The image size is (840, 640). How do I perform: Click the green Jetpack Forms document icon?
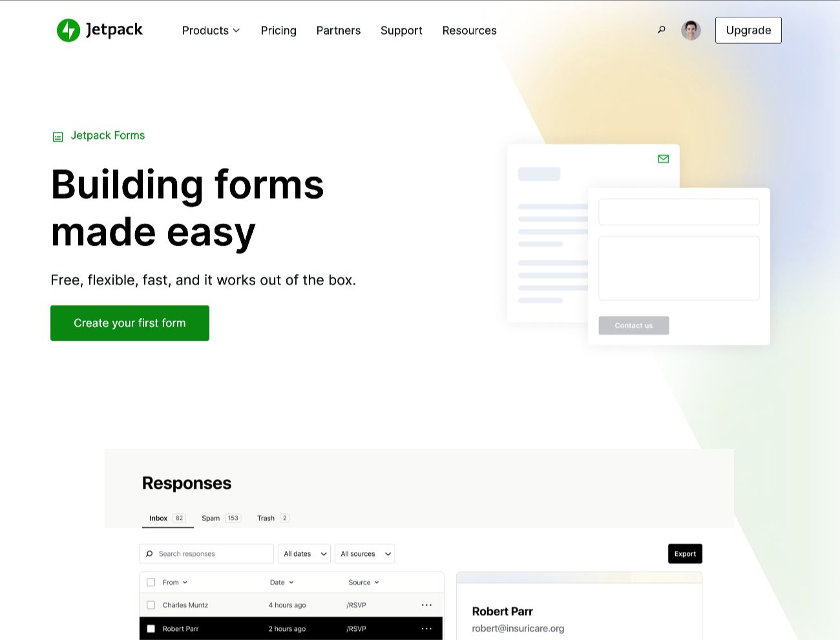click(58, 136)
